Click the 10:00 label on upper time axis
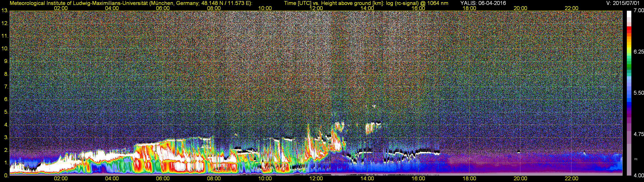 265,8
